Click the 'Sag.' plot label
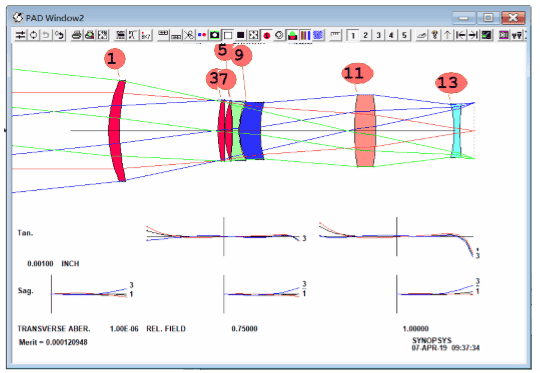This screenshot has height=373, width=540. [x=25, y=291]
